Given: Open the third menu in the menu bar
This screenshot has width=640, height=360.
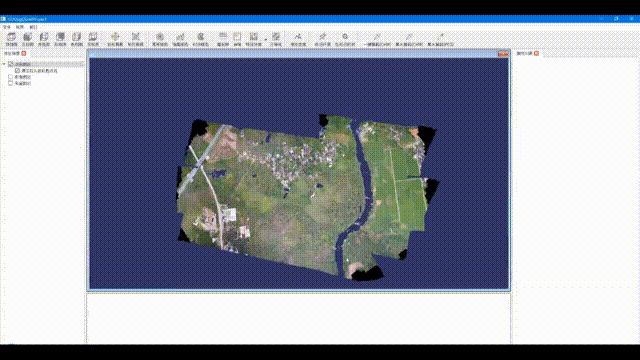Looking at the screenshot, I should tap(33, 27).
